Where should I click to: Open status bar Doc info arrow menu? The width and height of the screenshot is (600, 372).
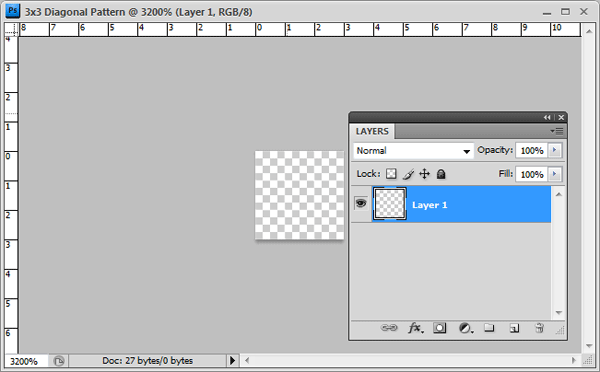click(232, 361)
